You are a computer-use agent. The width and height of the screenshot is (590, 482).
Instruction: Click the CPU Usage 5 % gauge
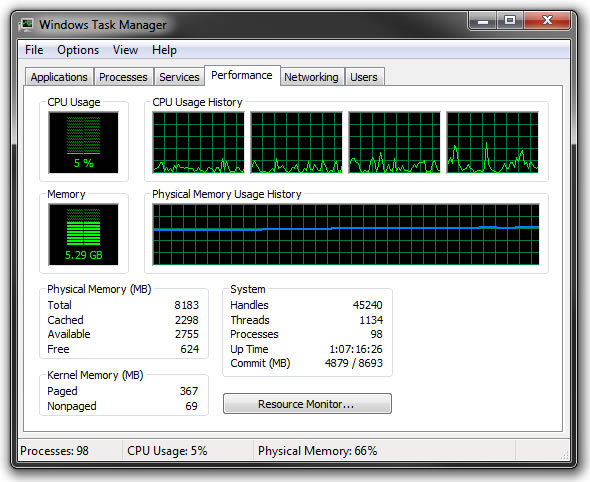click(83, 143)
